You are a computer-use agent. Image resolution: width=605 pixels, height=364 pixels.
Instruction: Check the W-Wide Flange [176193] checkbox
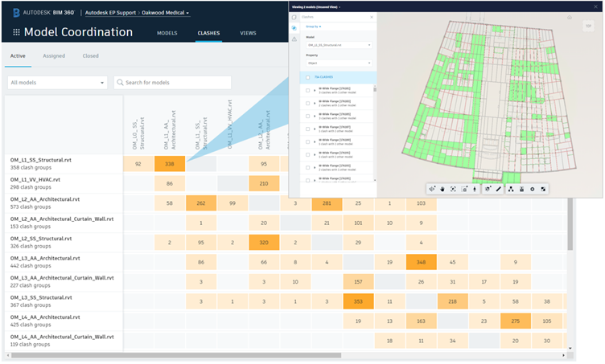(x=307, y=168)
